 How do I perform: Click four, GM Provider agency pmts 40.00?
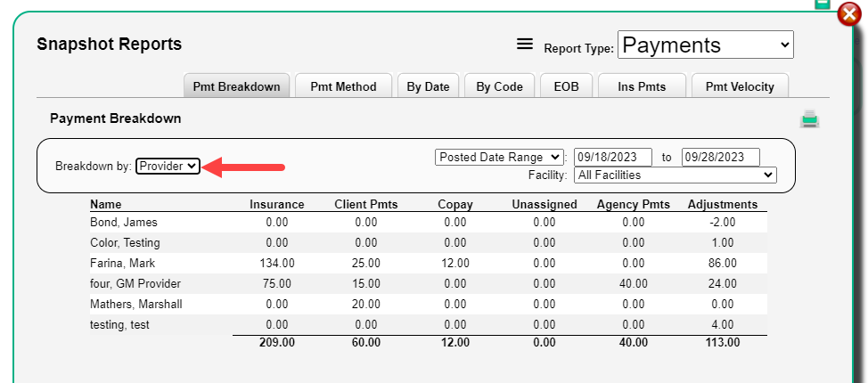pos(634,284)
